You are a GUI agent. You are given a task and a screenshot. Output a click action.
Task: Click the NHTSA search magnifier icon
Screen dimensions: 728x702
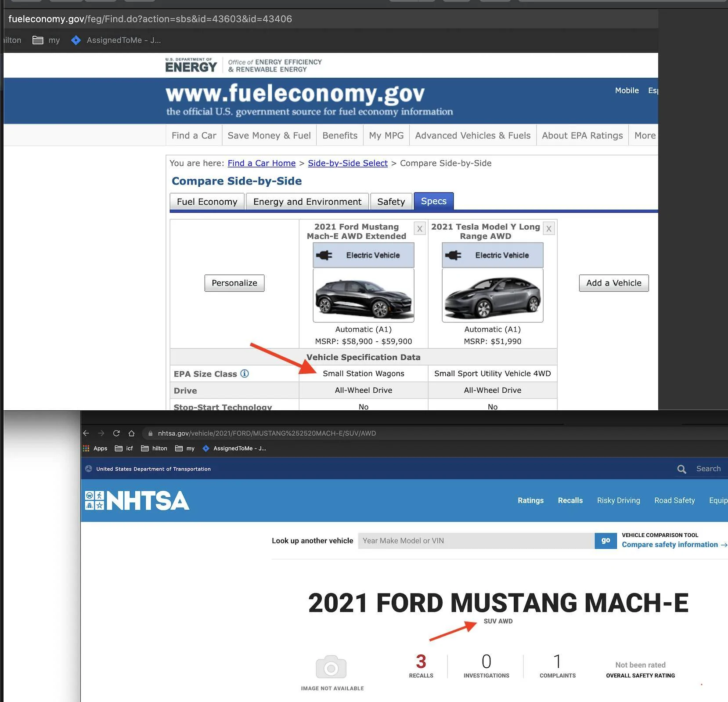681,469
